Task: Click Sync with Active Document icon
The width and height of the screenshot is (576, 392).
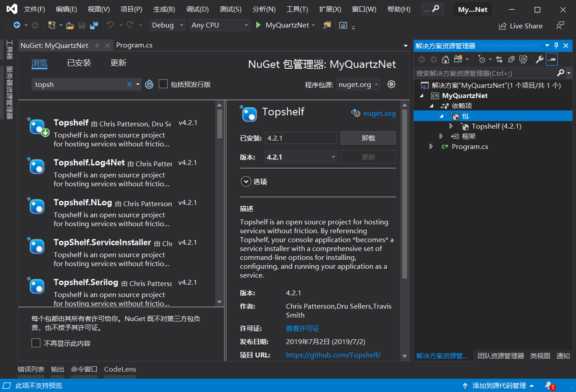Action: coord(499,59)
